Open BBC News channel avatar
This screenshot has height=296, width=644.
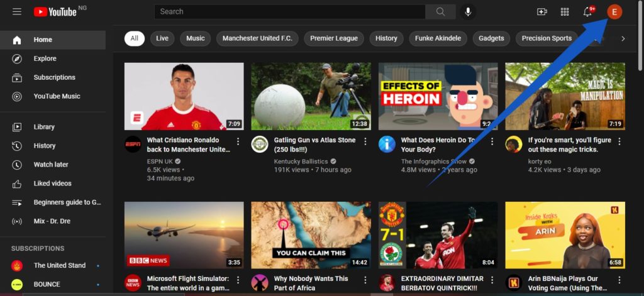133,283
